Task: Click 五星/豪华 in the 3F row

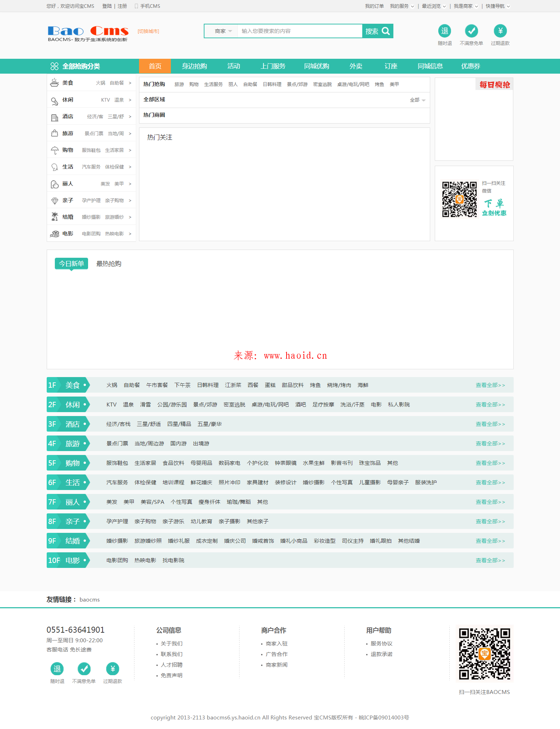Action: tap(209, 424)
